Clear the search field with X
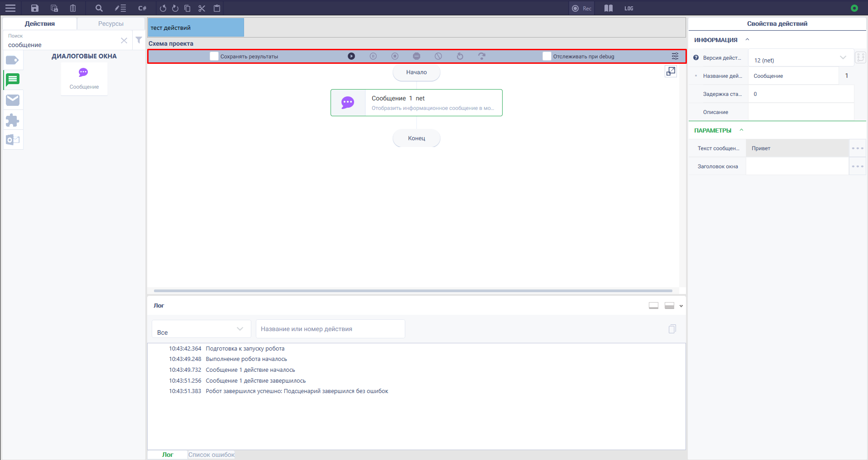The width and height of the screenshot is (868, 460). (124, 41)
